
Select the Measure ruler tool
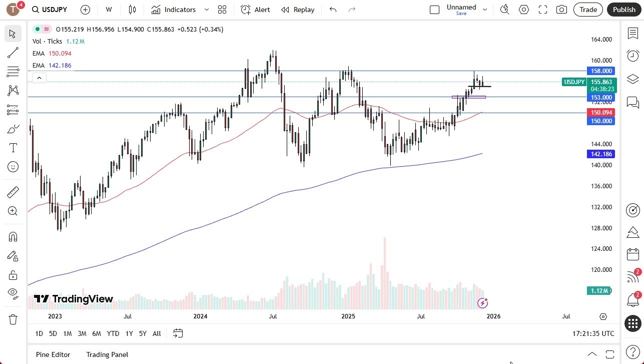(x=13, y=192)
